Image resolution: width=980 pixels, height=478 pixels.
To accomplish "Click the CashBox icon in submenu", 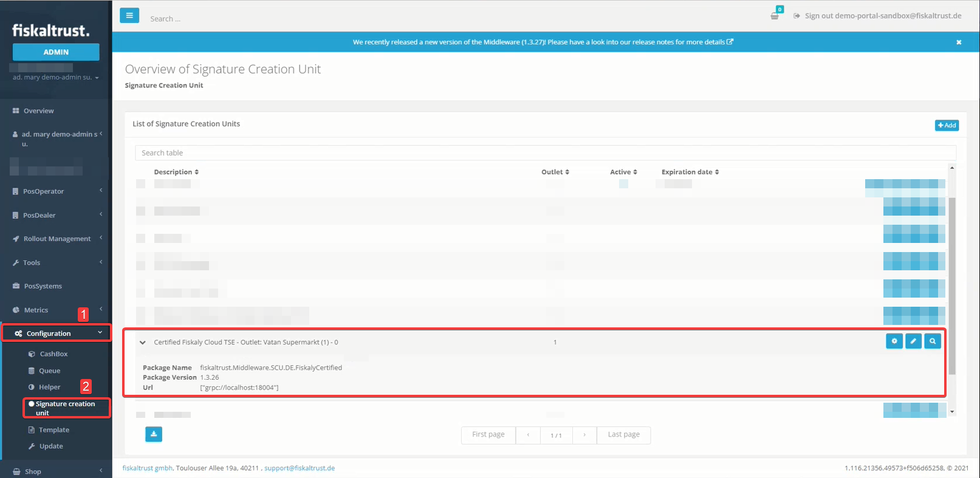I will tap(32, 354).
